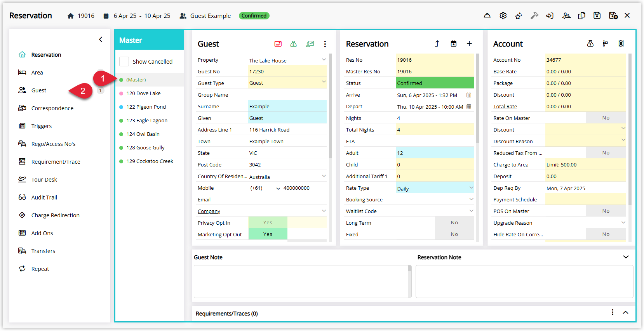Click the Company link
The height and width of the screenshot is (331, 644).
209,211
